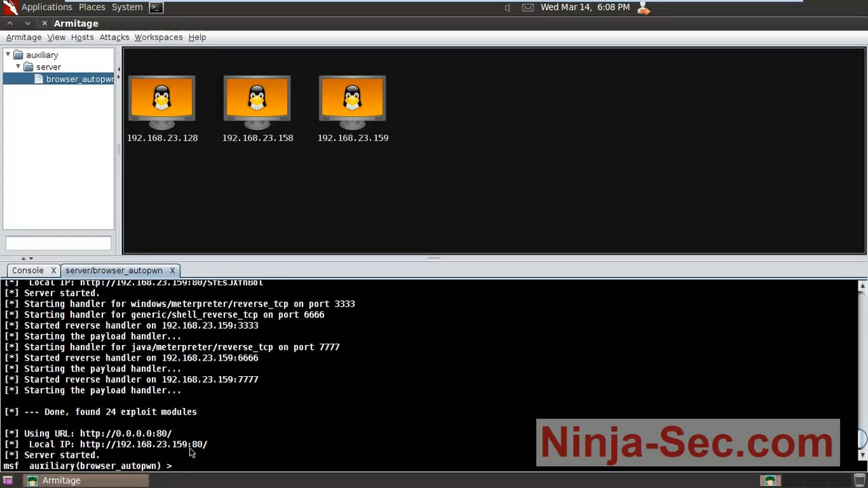The height and width of the screenshot is (488, 868).
Task: Click the server folder icon
Action: (x=28, y=67)
